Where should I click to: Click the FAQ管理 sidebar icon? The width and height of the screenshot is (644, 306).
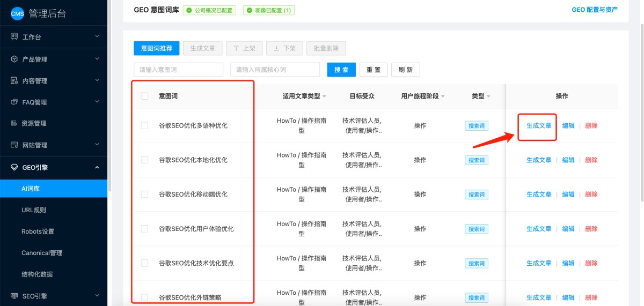pos(14,102)
